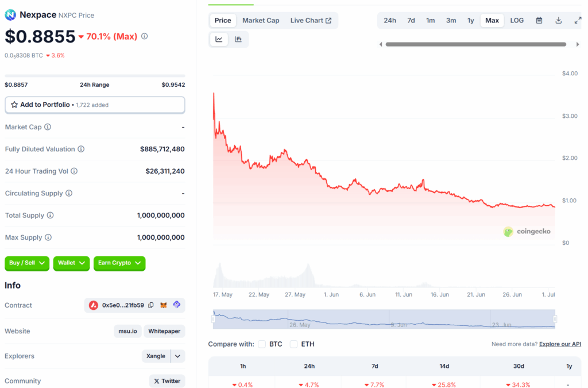Show 24 Hour Trading Vol info icon

coord(74,171)
